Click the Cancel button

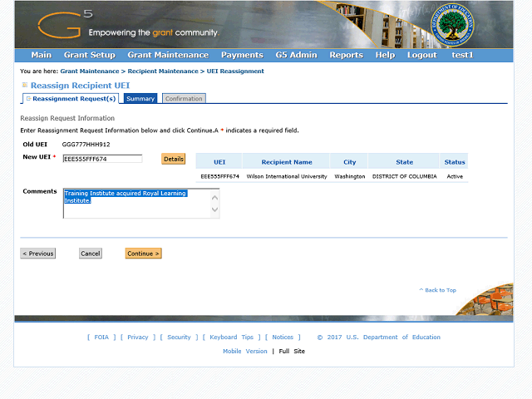[91, 254]
